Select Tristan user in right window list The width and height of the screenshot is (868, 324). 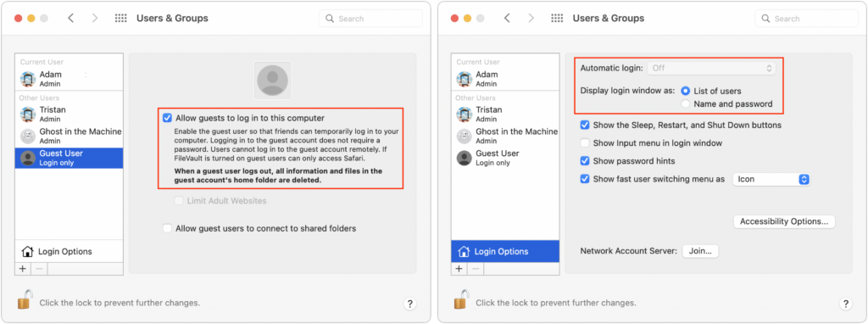click(505, 115)
